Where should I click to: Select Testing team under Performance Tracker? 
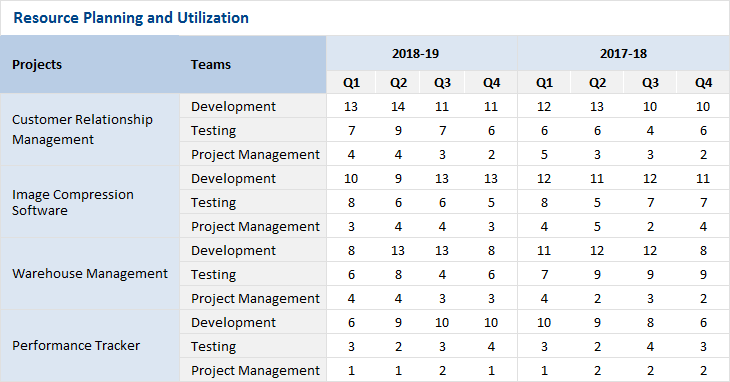[x=253, y=346]
